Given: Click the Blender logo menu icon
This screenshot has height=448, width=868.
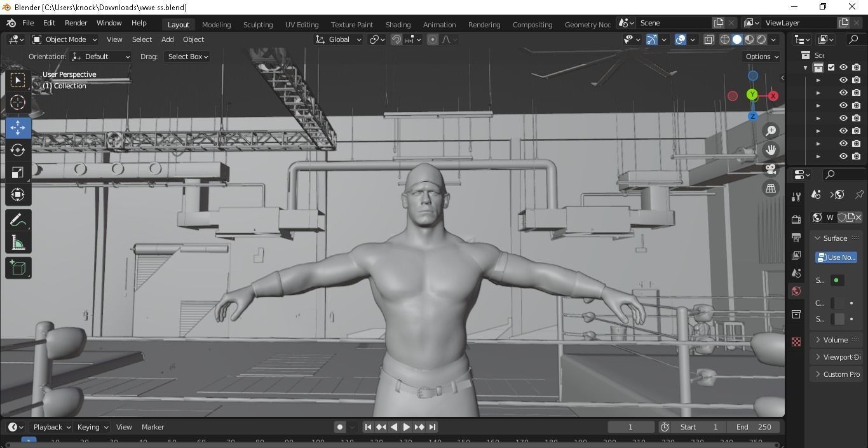Looking at the screenshot, I should point(11,23).
